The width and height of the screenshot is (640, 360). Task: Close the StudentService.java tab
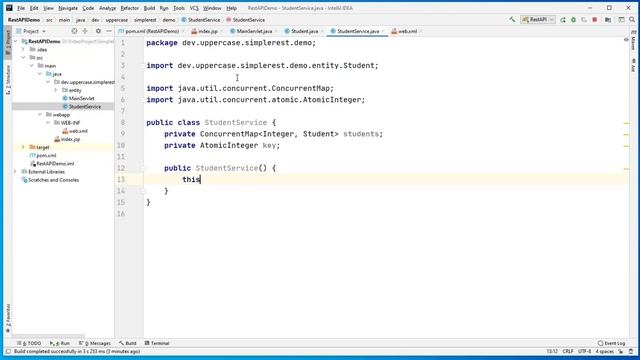pos(382,31)
